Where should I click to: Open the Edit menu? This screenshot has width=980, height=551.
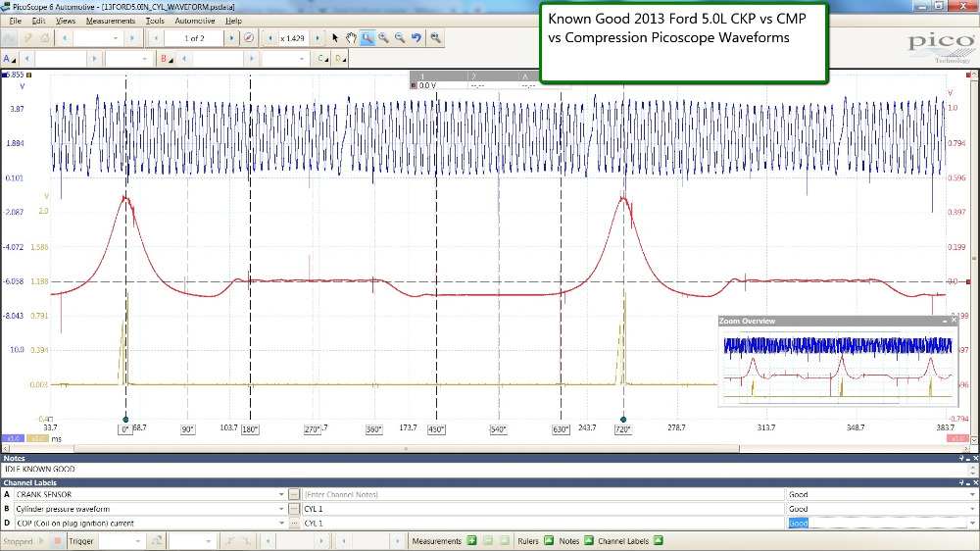(x=39, y=21)
